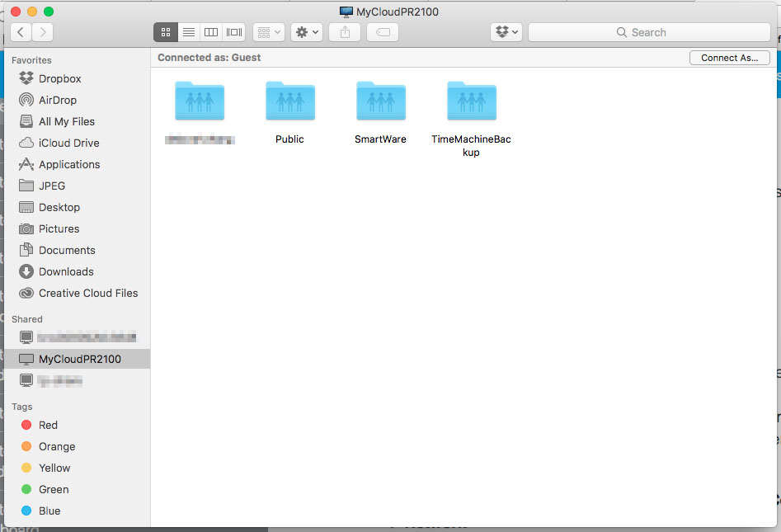Open Pictures in sidebar
This screenshot has width=781, height=532.
[77, 228]
